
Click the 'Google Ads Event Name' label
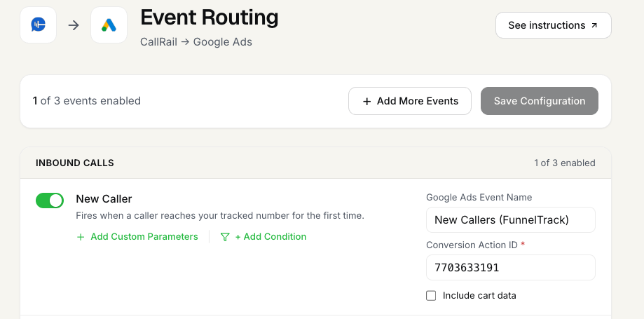[479, 197]
